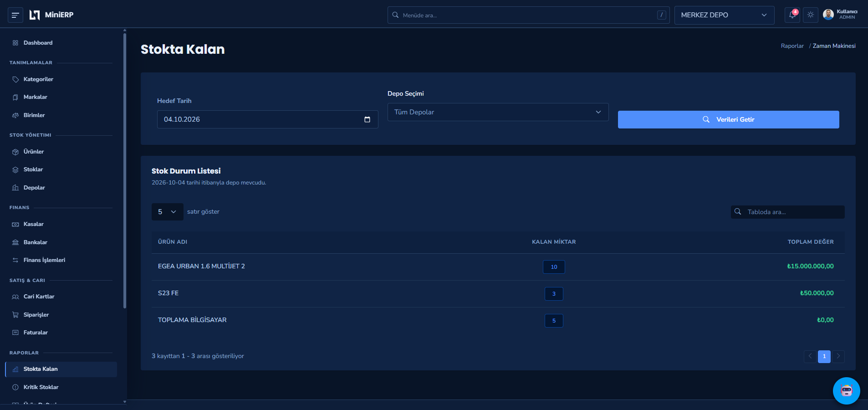Click the MiniERP logo

(51, 15)
